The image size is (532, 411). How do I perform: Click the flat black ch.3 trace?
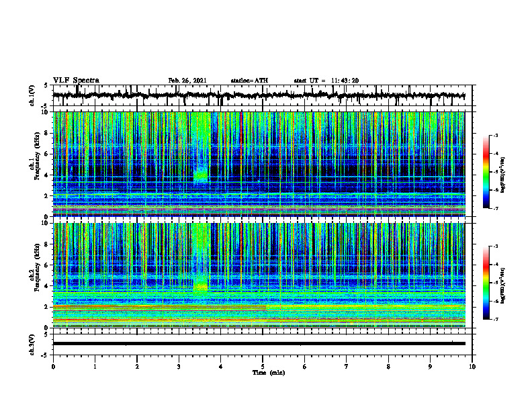(x=259, y=344)
